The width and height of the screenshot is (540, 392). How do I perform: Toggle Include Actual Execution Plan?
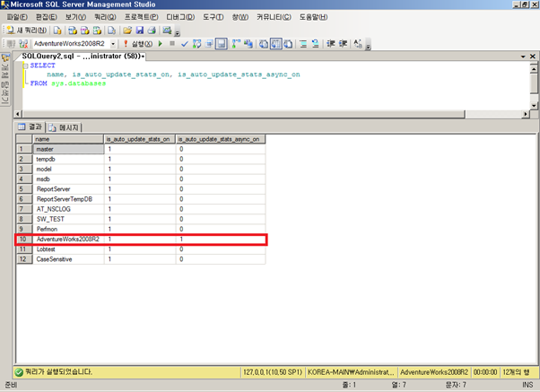click(x=236, y=44)
